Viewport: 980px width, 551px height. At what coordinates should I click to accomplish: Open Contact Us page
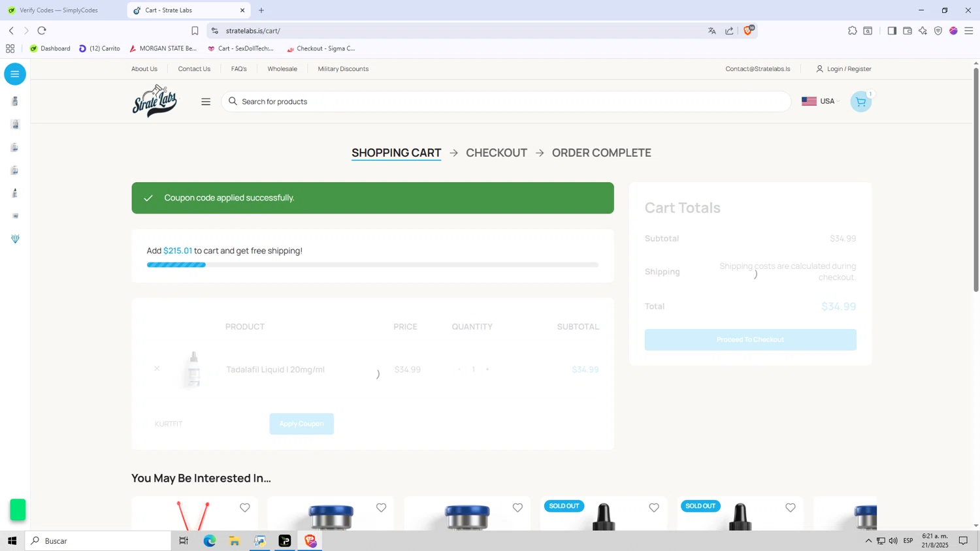(194, 69)
